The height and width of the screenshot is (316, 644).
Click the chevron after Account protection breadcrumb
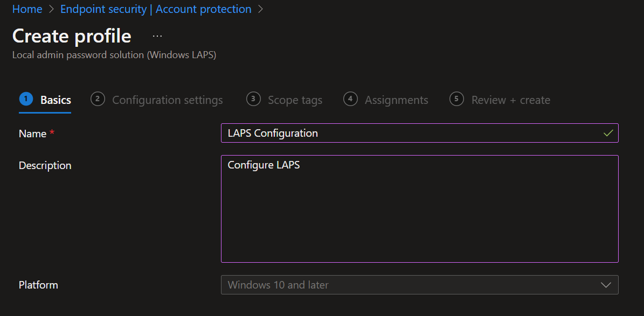[x=260, y=10]
